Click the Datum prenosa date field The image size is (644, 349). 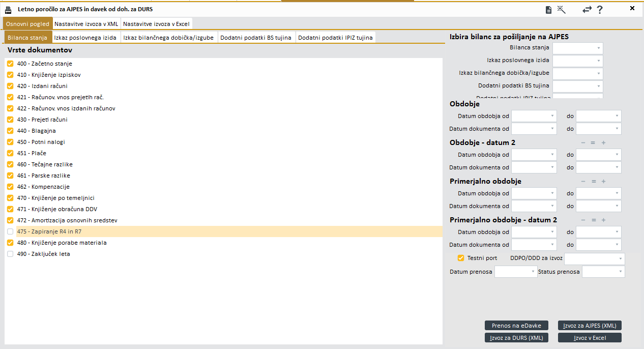point(515,272)
